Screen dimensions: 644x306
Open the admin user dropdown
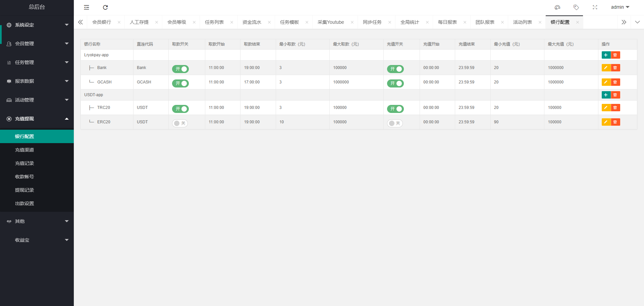coord(620,7)
